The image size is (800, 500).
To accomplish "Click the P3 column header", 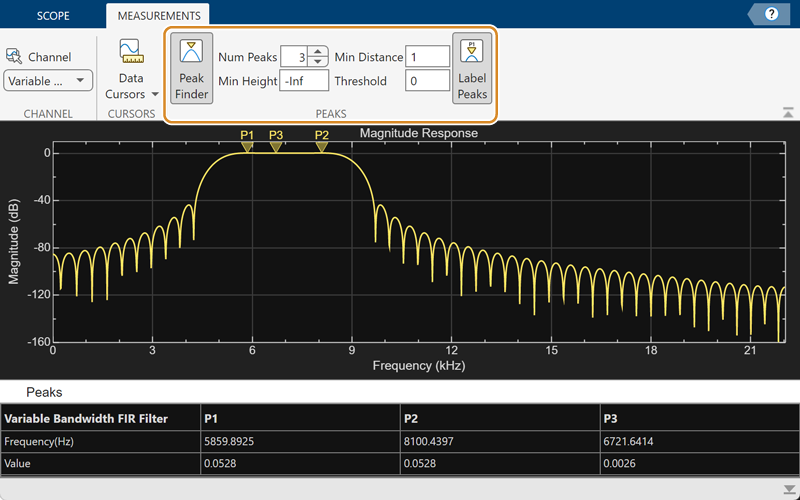I will click(x=700, y=419).
